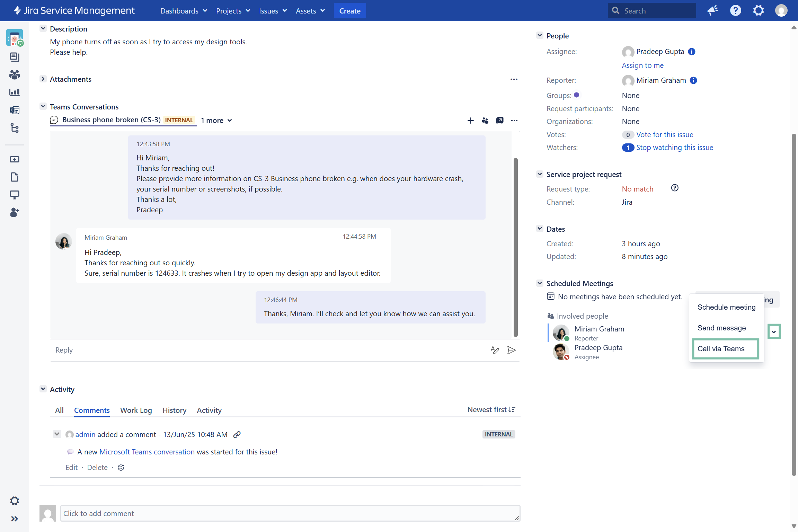
Task: Expand the Attachments section
Action: 43,79
